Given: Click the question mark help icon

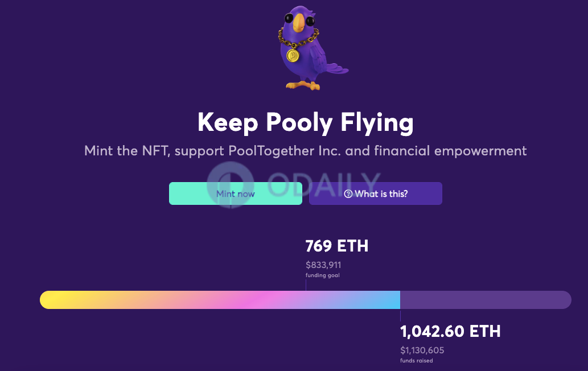Looking at the screenshot, I should (x=348, y=193).
